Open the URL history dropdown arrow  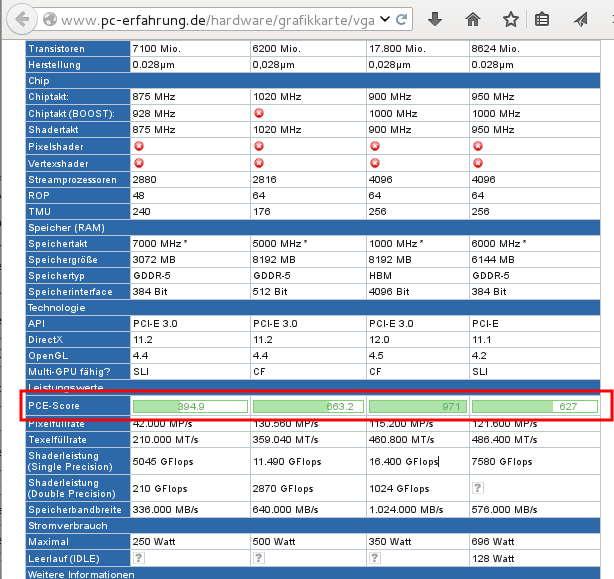(x=385, y=19)
